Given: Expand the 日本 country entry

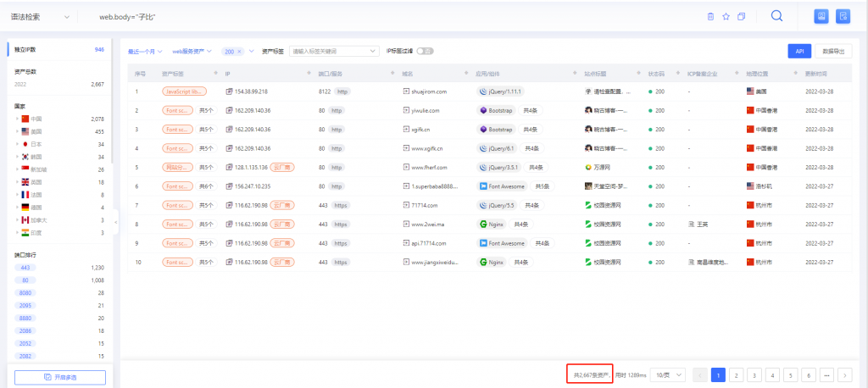Looking at the screenshot, I should click(x=17, y=144).
